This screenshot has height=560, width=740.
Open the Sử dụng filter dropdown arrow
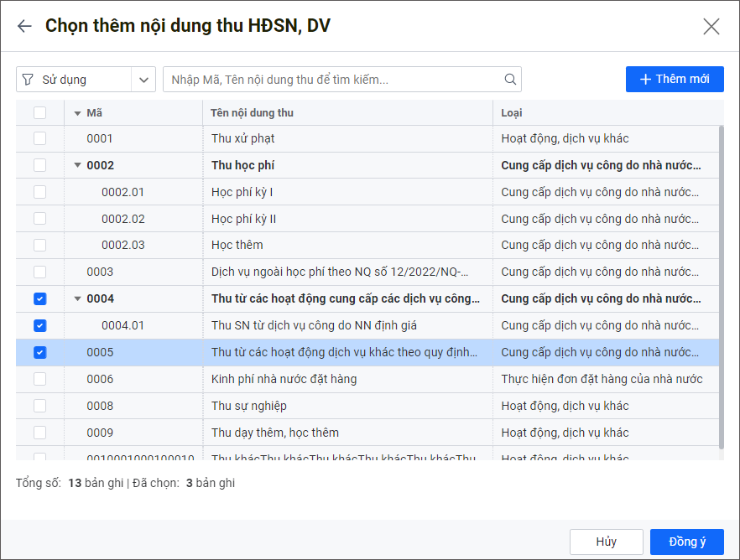[143, 80]
